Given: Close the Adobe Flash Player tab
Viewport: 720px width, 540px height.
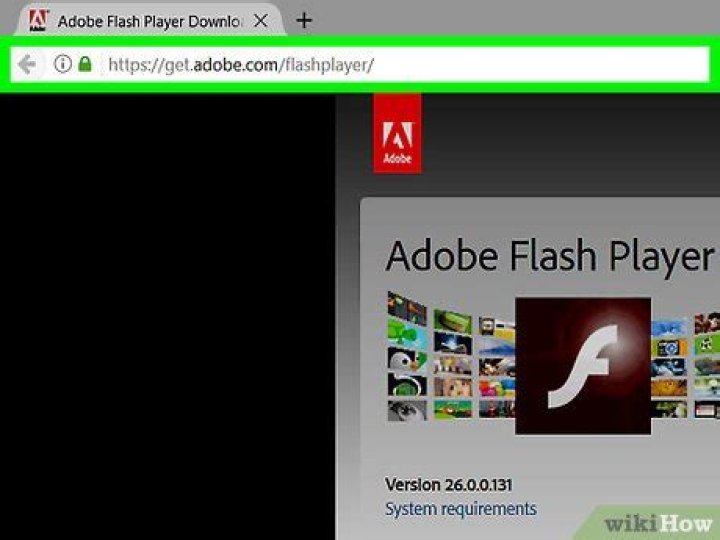Looking at the screenshot, I should click(260, 20).
